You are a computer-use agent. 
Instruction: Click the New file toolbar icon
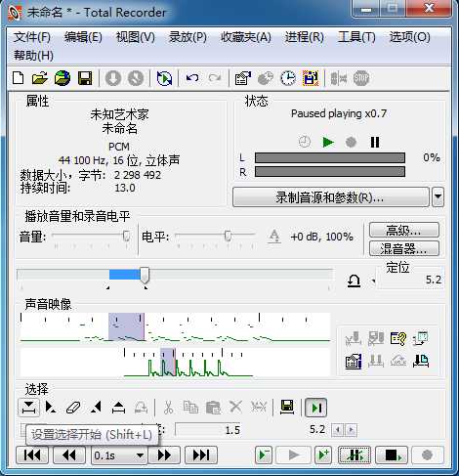click(19, 78)
